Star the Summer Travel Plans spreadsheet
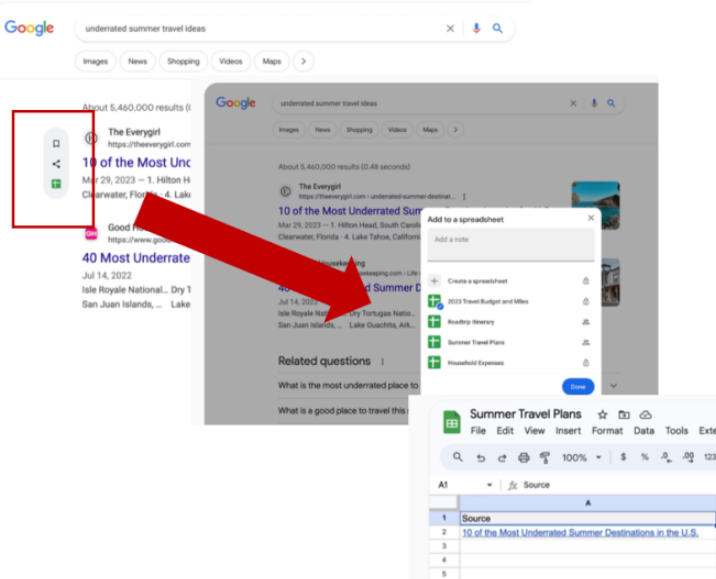716x579 pixels. coord(602,415)
